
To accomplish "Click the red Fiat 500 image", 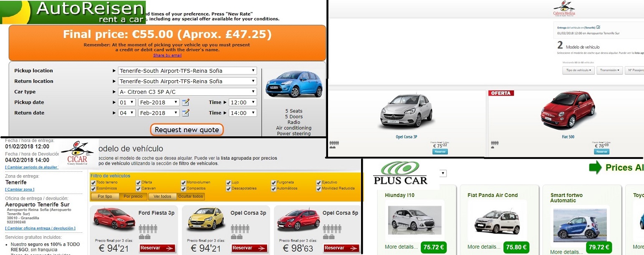I will tap(568, 110).
